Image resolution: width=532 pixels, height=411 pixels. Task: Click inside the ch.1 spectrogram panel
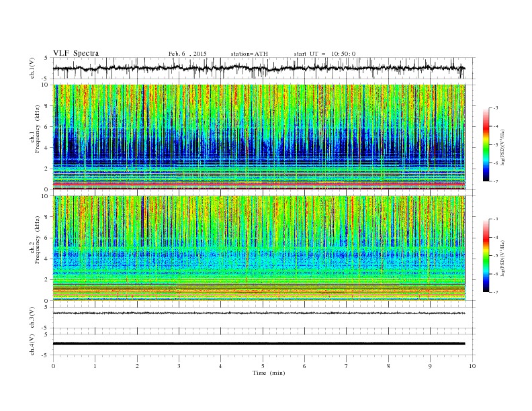pyautogui.click(x=259, y=137)
